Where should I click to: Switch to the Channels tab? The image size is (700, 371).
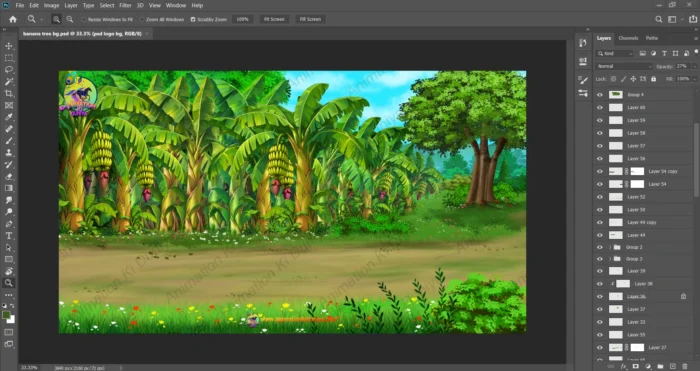pyautogui.click(x=628, y=38)
